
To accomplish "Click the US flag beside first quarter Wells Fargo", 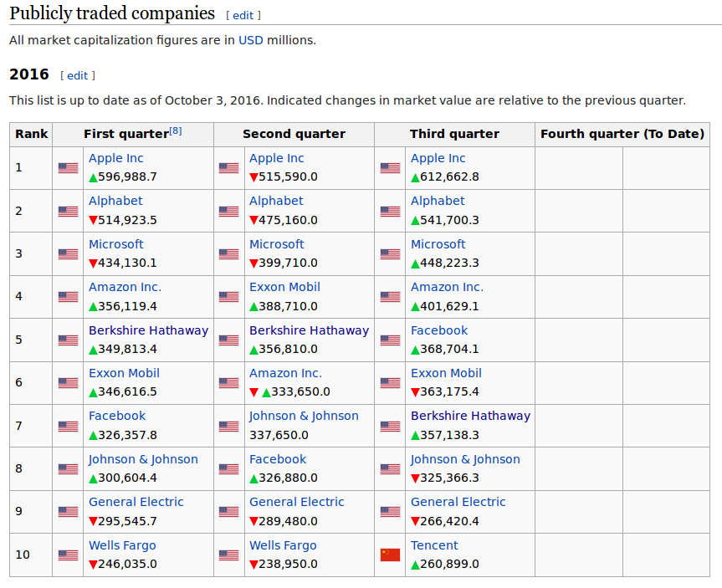I will [x=68, y=555].
